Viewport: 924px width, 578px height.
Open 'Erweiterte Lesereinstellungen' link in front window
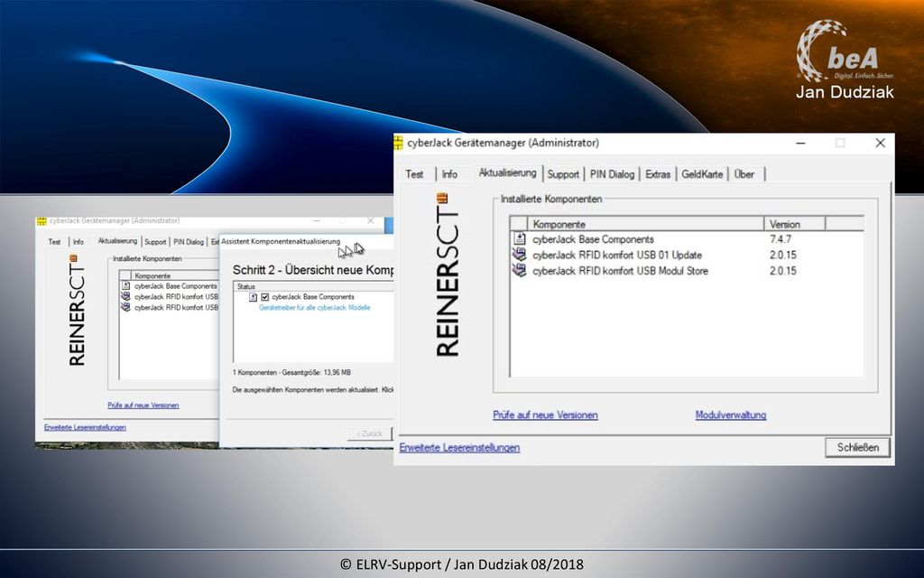[459, 447]
